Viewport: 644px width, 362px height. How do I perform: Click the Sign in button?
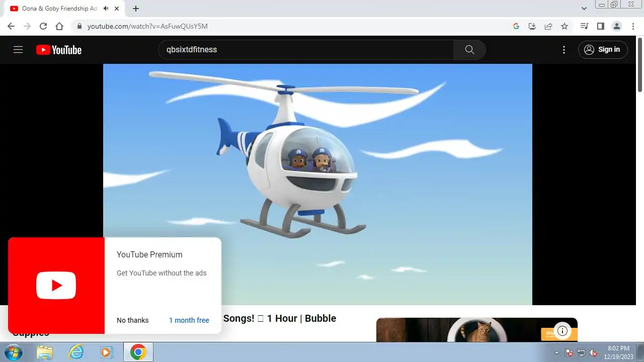603,50
